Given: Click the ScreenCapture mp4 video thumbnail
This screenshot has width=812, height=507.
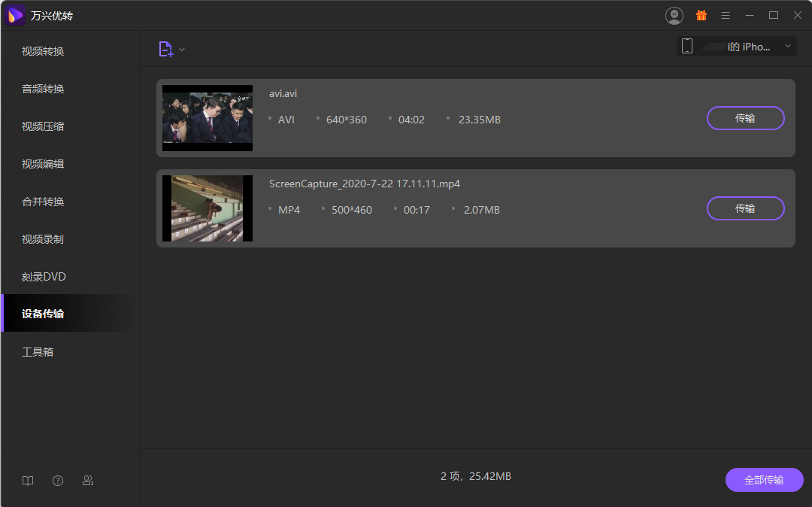Looking at the screenshot, I should (208, 208).
